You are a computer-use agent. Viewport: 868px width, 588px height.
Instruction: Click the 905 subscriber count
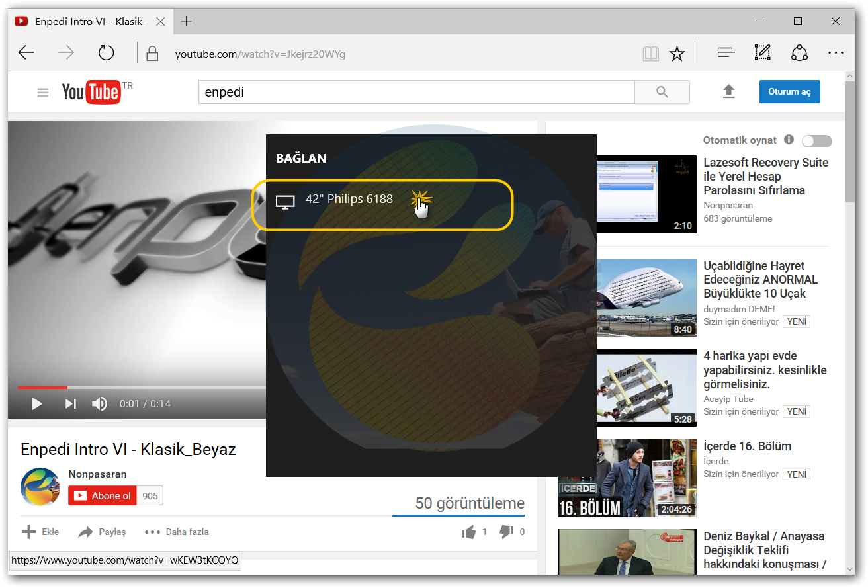point(150,496)
